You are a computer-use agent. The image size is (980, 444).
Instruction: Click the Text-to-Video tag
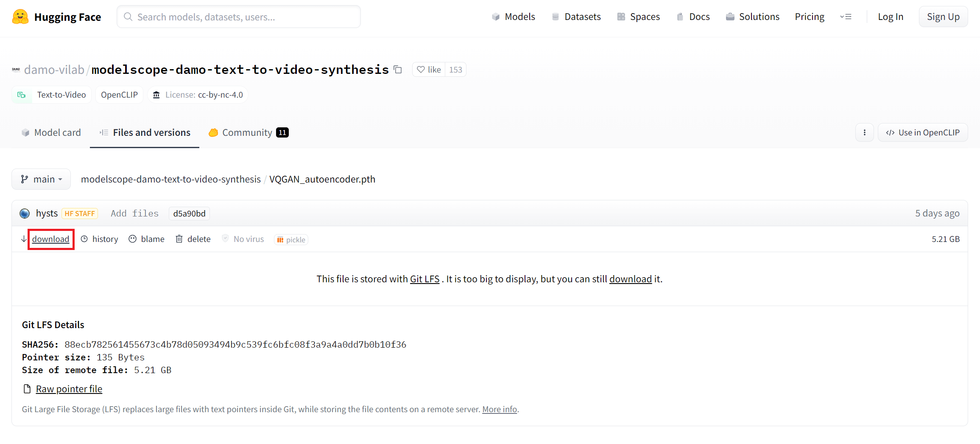click(52, 95)
